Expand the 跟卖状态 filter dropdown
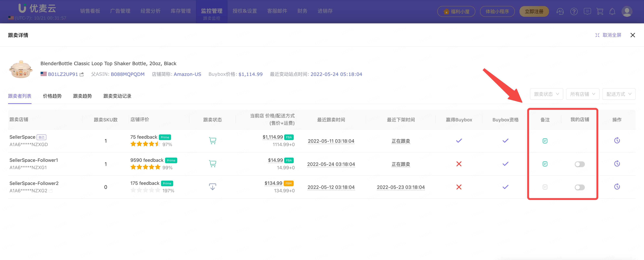 pos(546,94)
